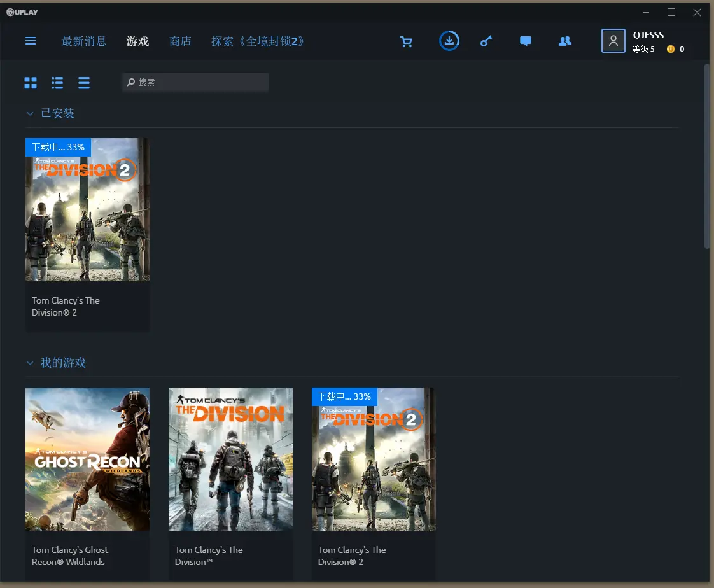
Task: Open installed Division 2 cover thumbnail
Action: click(x=87, y=209)
